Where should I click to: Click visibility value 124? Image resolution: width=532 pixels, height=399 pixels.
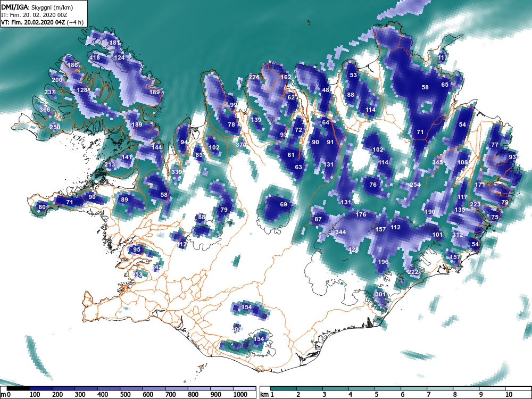point(119,57)
